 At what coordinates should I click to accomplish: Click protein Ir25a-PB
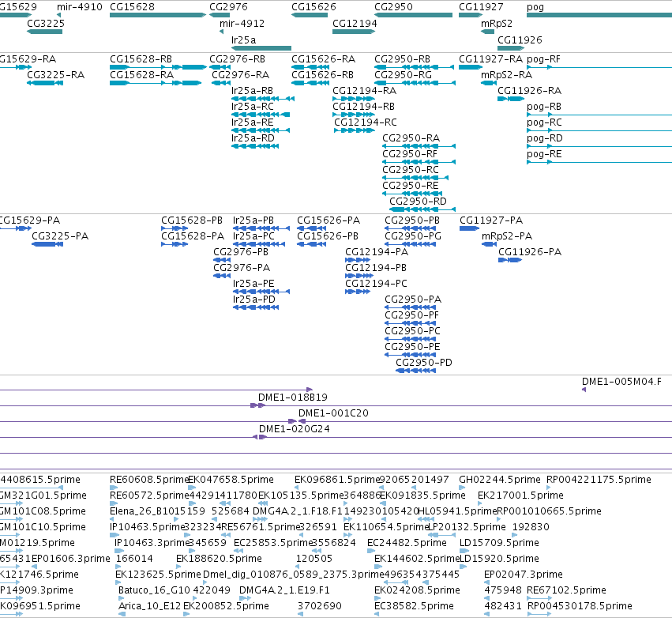click(x=253, y=220)
